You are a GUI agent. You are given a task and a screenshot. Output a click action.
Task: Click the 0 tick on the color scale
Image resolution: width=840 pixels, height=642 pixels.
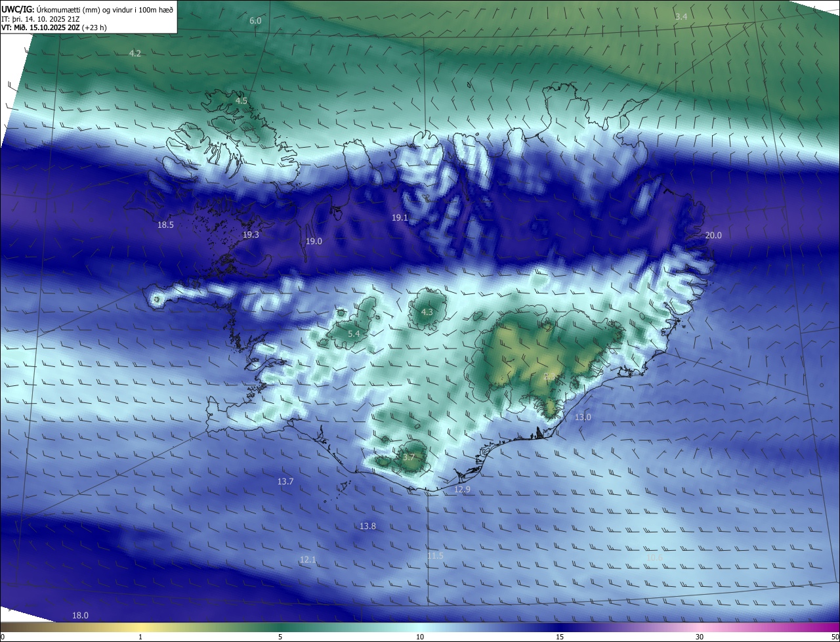click(3, 637)
